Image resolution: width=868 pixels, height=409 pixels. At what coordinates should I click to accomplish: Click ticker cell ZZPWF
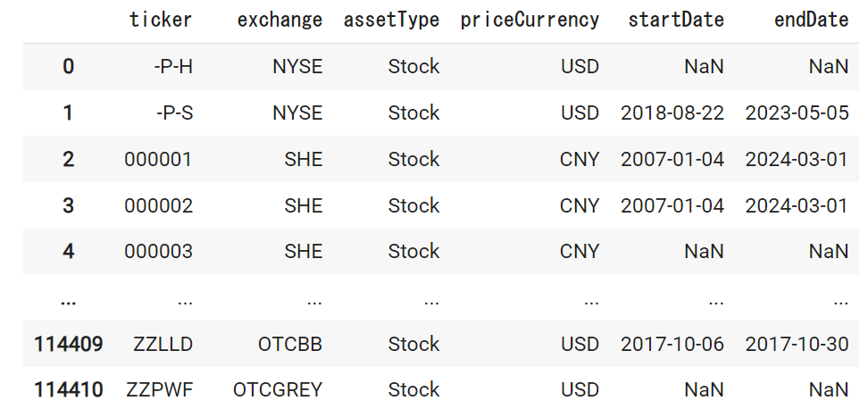160,389
